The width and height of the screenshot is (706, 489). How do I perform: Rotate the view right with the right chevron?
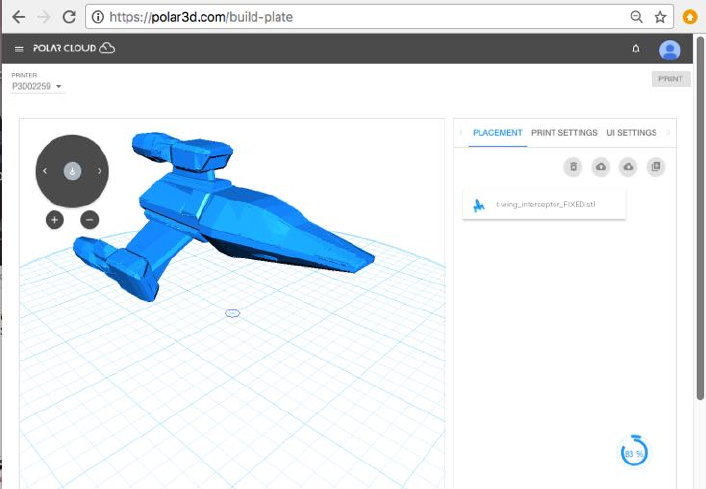click(100, 171)
